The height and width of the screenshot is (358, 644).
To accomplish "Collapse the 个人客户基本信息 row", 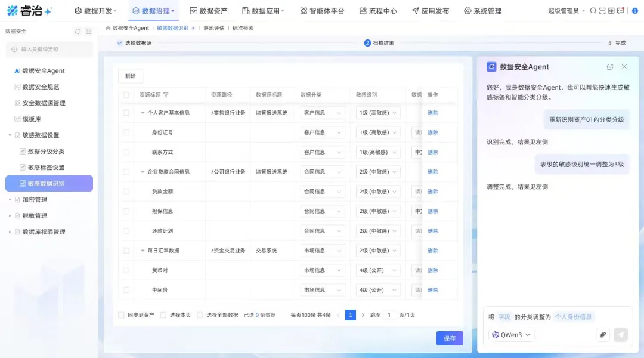I will pos(143,113).
